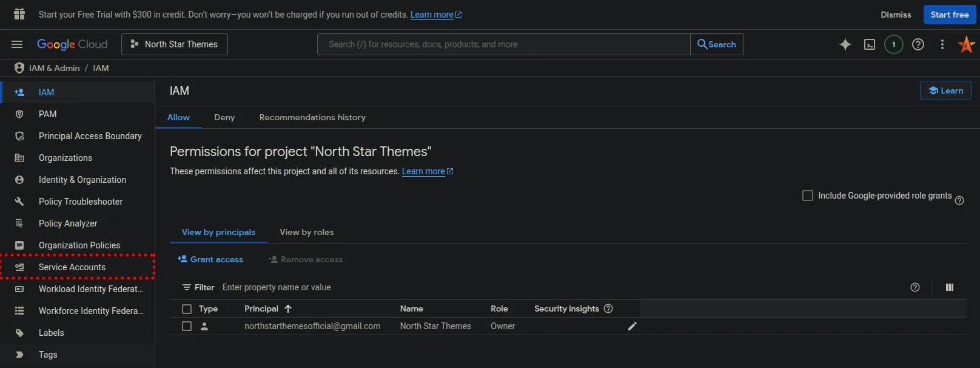This screenshot has height=368, width=980.
Task: Open the Recommendations history tab
Action: (x=312, y=117)
